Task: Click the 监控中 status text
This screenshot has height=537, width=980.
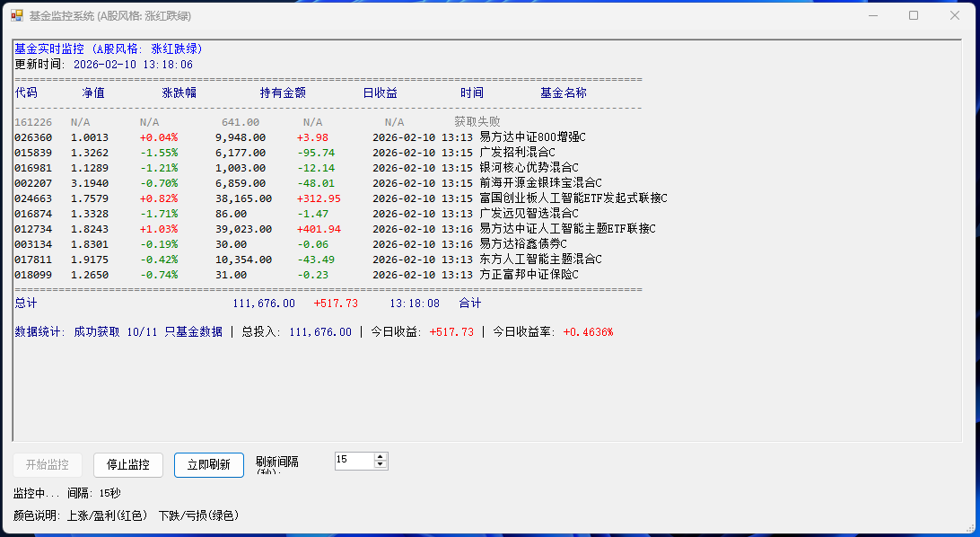Action: pos(36,493)
